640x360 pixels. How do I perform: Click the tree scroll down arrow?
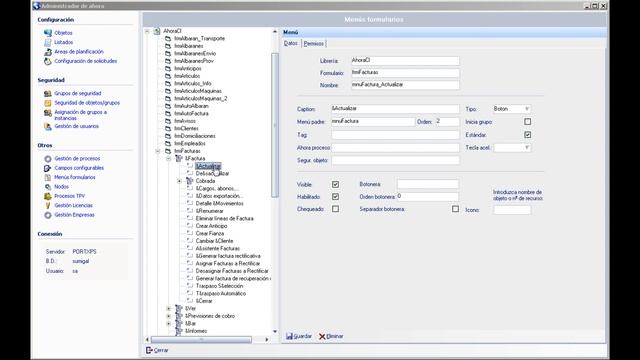[275, 331]
